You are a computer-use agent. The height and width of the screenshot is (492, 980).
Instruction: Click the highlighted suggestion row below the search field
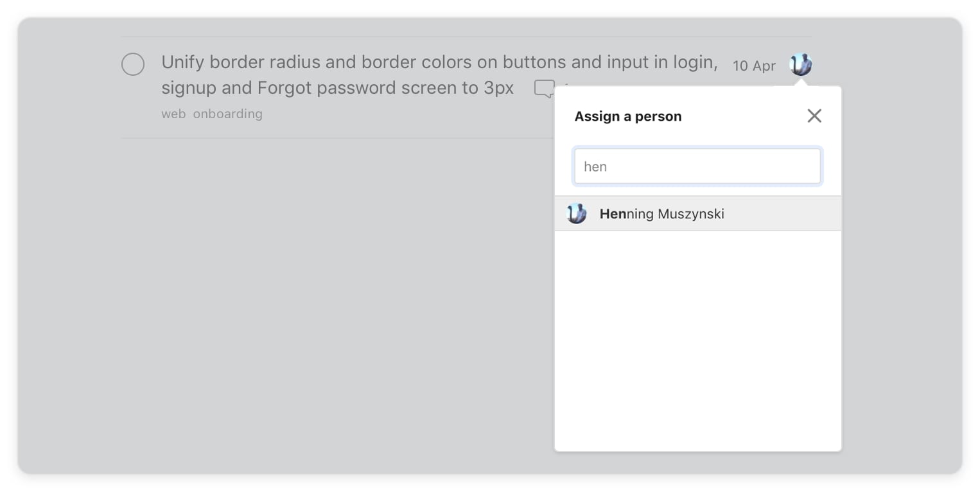(697, 213)
